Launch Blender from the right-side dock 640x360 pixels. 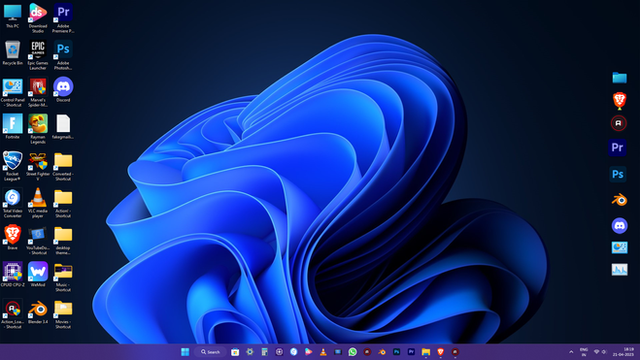click(x=619, y=200)
